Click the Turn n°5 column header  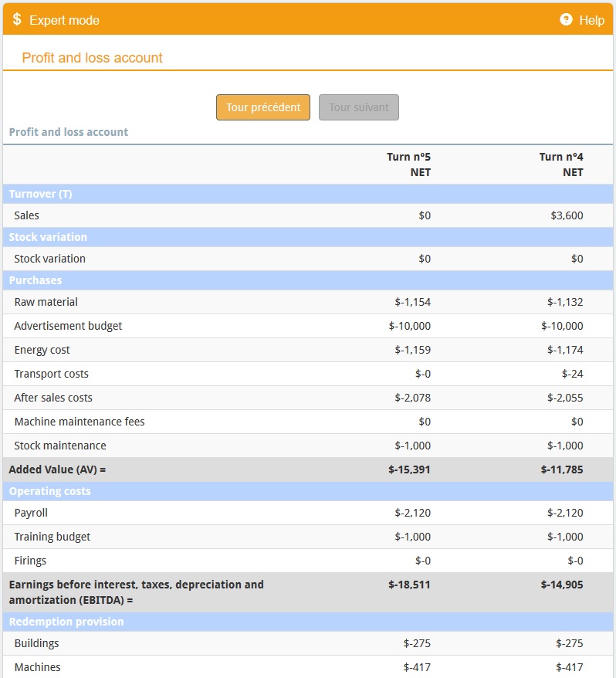pos(408,164)
